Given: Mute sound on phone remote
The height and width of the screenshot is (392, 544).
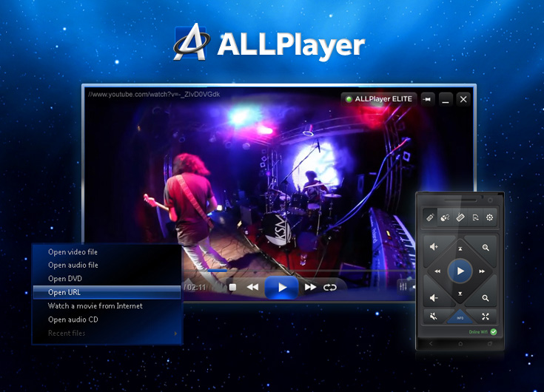Looking at the screenshot, I should pos(433,316).
